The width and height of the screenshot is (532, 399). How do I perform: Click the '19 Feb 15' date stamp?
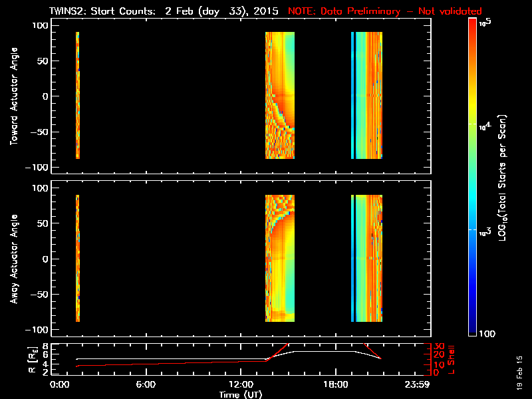click(519, 373)
